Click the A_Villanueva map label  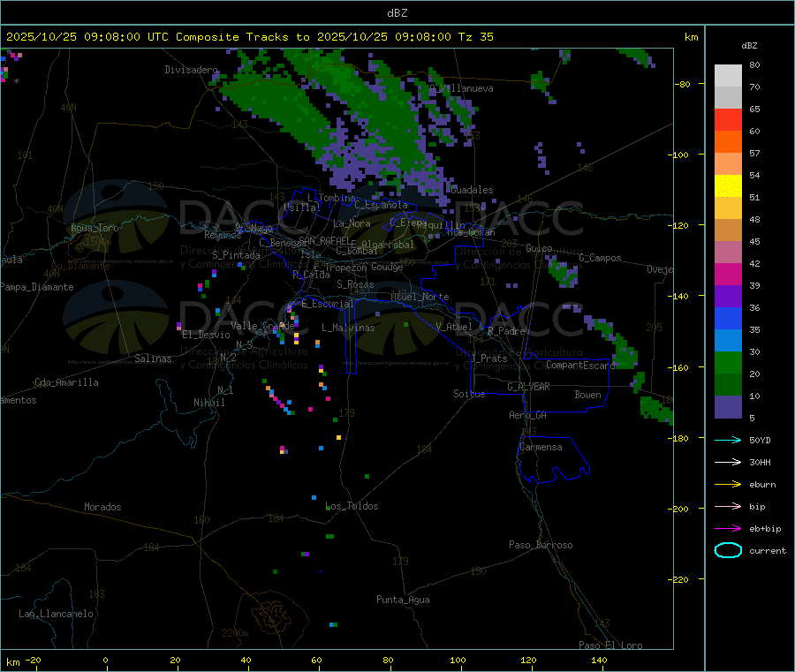461,88
